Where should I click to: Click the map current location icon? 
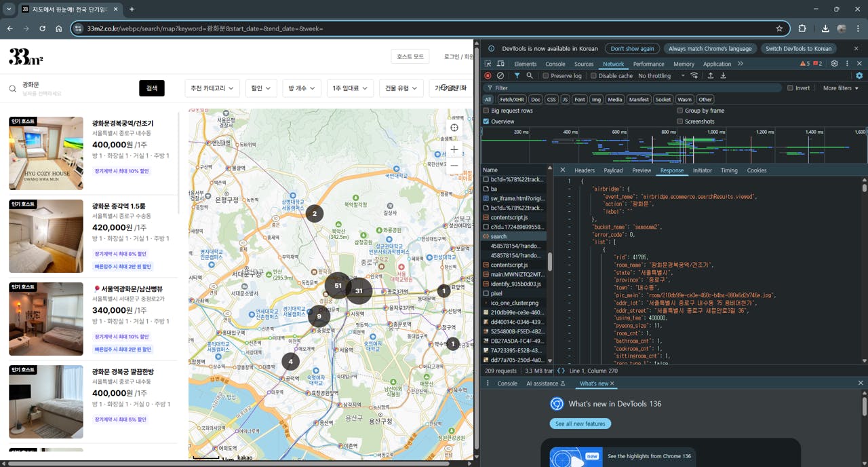tap(454, 128)
